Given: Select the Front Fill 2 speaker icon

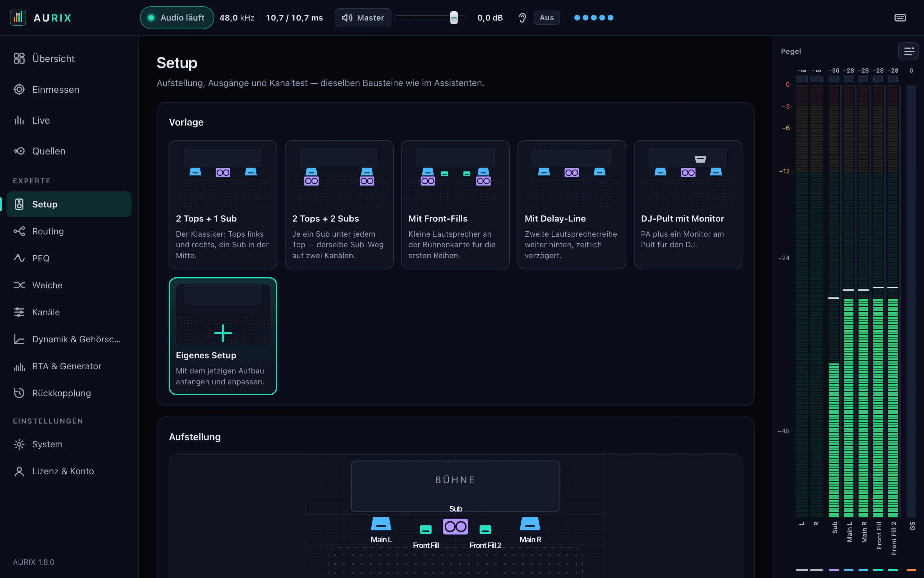Looking at the screenshot, I should (485, 530).
